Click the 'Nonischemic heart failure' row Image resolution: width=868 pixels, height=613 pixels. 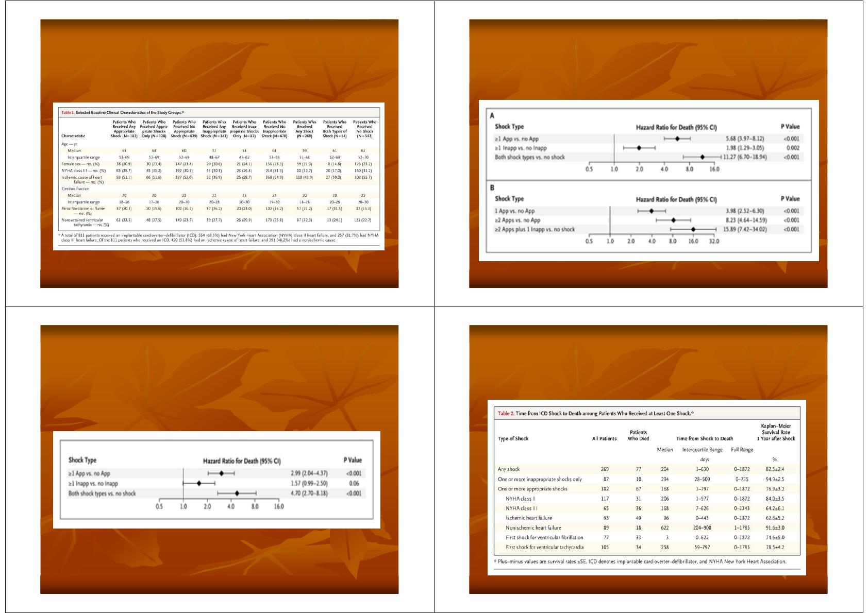pyautogui.click(x=647, y=527)
